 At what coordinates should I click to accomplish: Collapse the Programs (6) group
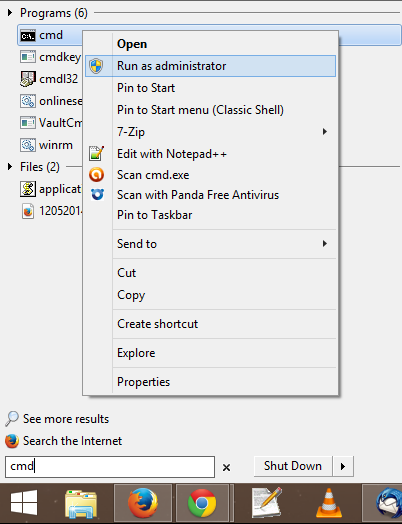[x=10, y=13]
